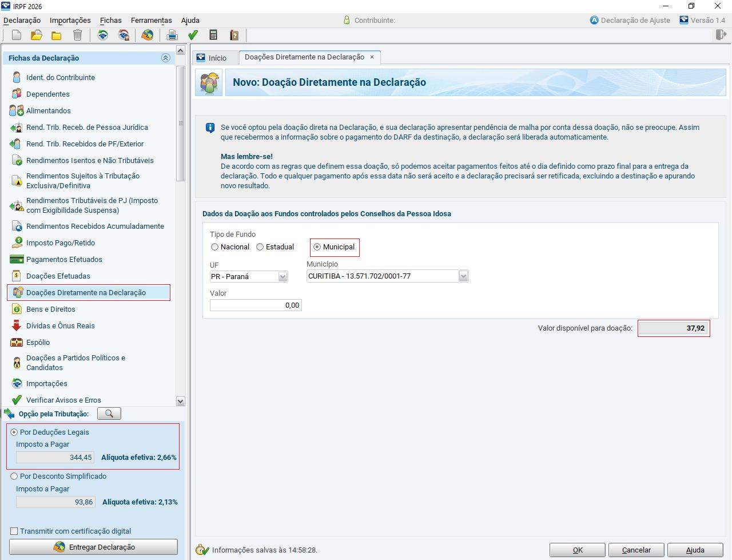
Task: Select Municipal fund type radio
Action: point(317,247)
